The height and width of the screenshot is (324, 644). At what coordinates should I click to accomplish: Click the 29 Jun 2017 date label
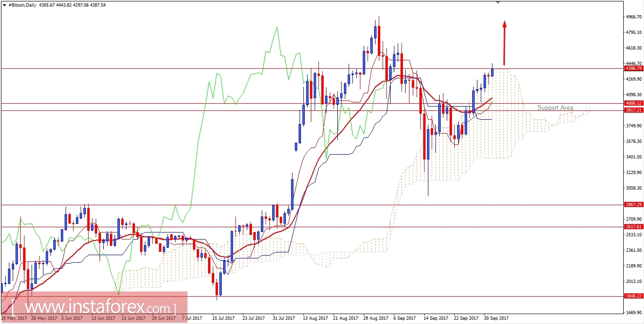coord(164,318)
